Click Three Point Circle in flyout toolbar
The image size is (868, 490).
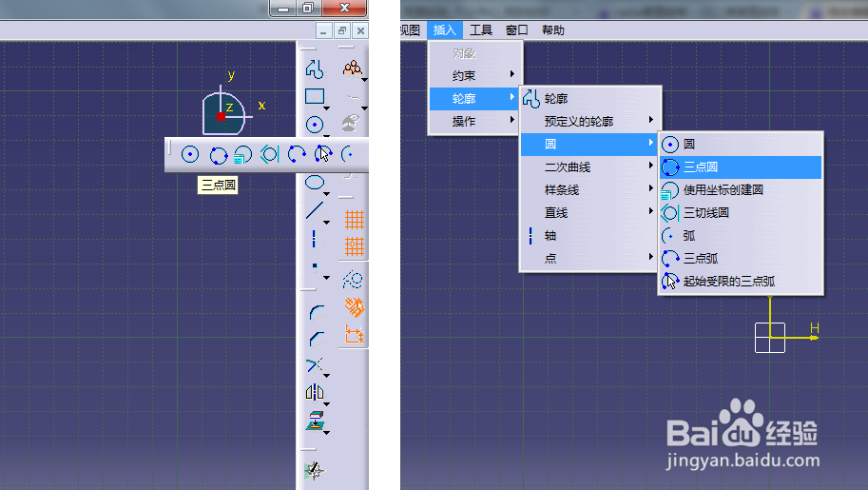pyautogui.click(x=218, y=155)
